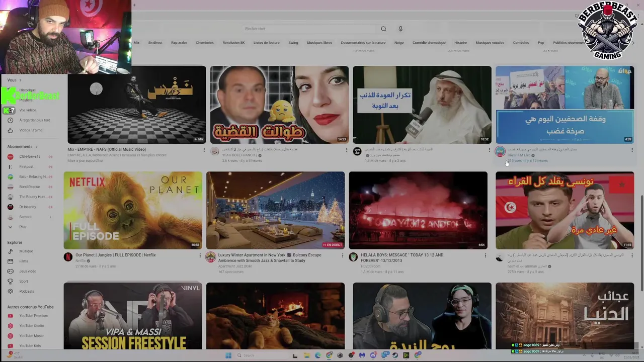Image resolution: width=644 pixels, height=362 pixels.
Task: Play the cat by fireplace thumbnail
Action: click(x=275, y=316)
